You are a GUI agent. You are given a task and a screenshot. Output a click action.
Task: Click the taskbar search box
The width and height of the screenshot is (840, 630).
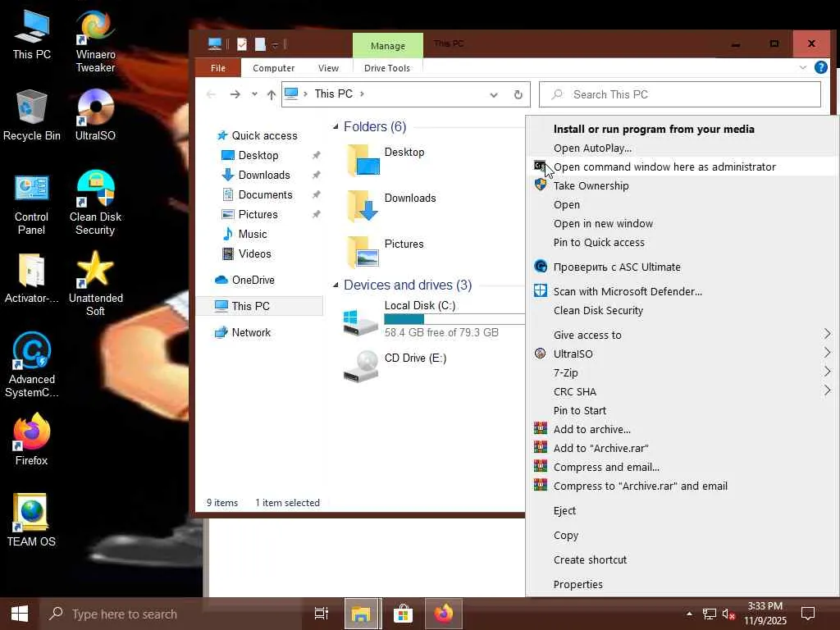[169, 614]
